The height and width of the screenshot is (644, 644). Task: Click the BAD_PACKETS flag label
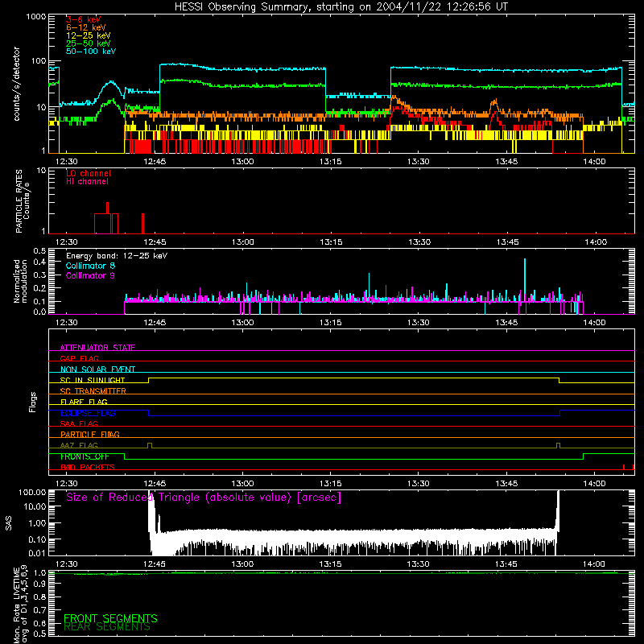coord(88,467)
